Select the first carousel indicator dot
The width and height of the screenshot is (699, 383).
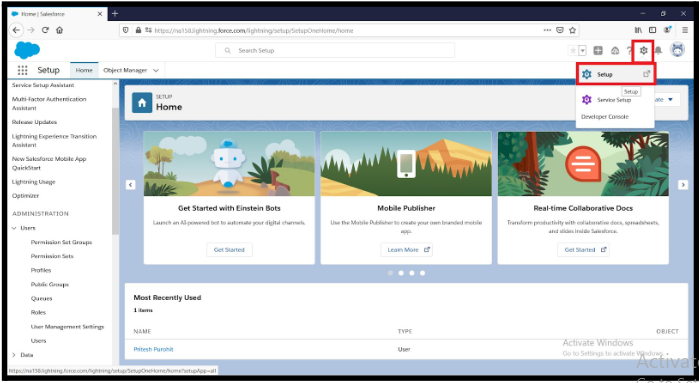pos(390,273)
